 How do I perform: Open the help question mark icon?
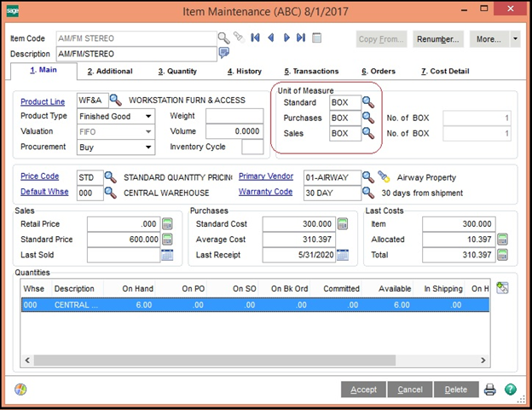510,390
